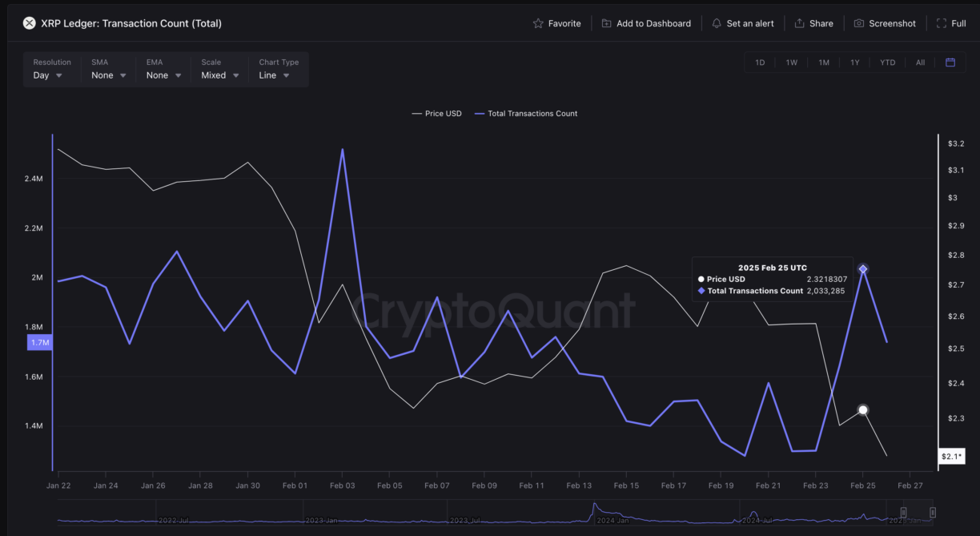The width and height of the screenshot is (980, 536).
Task: Click the Feb 25 data point tooltip
Action: [x=773, y=279]
